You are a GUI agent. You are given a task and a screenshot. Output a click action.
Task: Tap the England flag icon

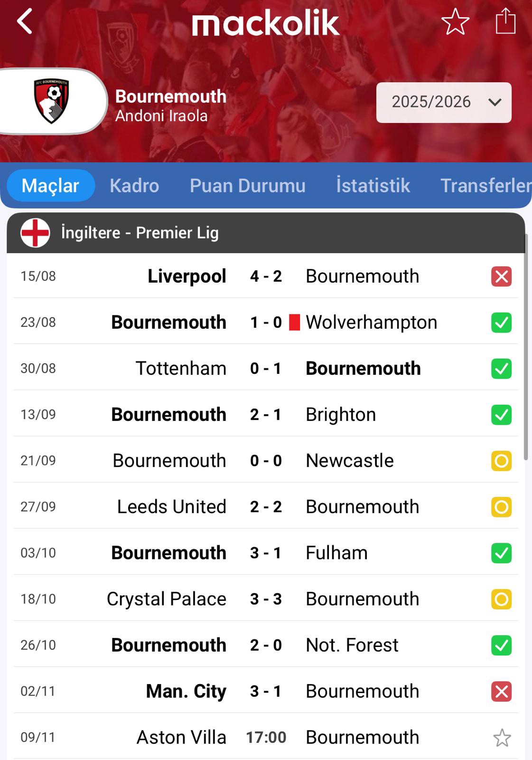(x=35, y=233)
